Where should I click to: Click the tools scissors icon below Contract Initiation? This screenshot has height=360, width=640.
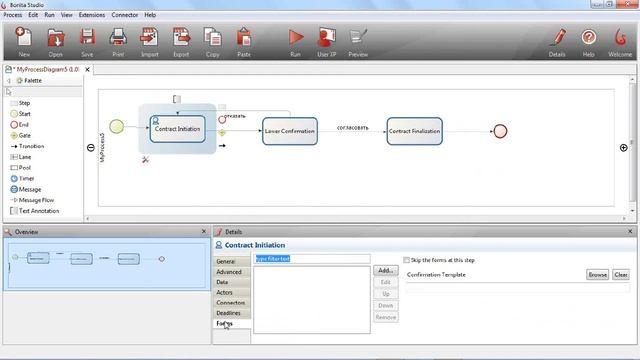145,160
